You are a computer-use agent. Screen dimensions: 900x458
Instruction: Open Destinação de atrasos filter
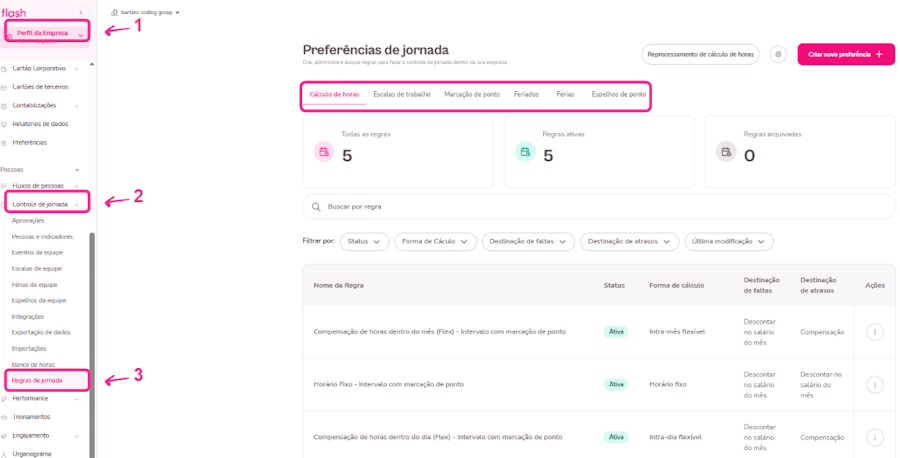(630, 242)
